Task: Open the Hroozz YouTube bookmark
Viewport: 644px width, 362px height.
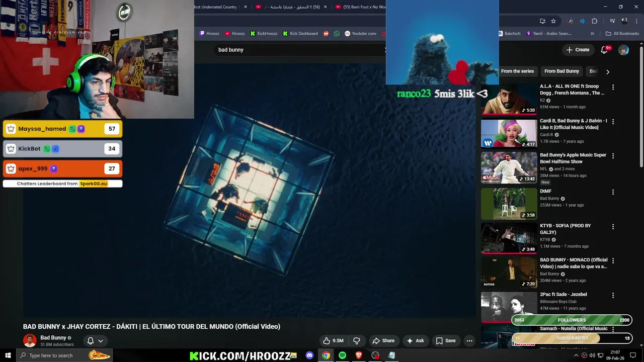Action: 235,34
